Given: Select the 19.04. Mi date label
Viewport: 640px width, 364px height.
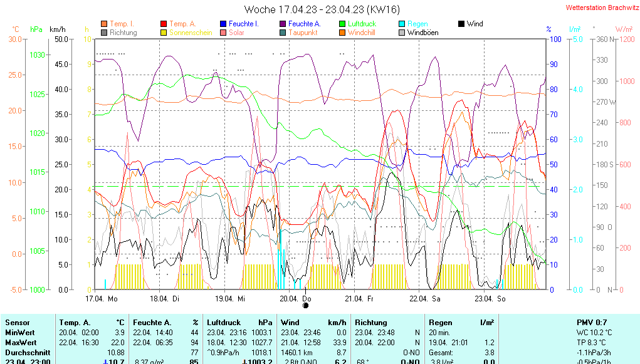Looking at the screenshot, I should click(231, 299).
